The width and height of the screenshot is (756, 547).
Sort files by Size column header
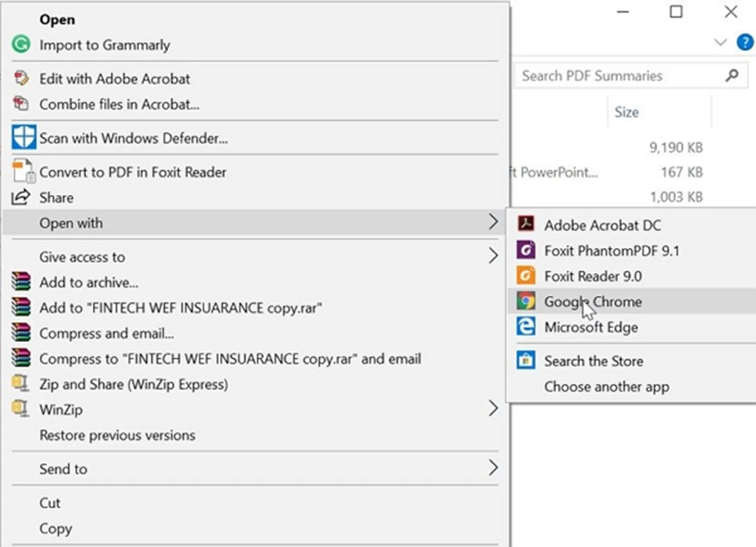626,112
